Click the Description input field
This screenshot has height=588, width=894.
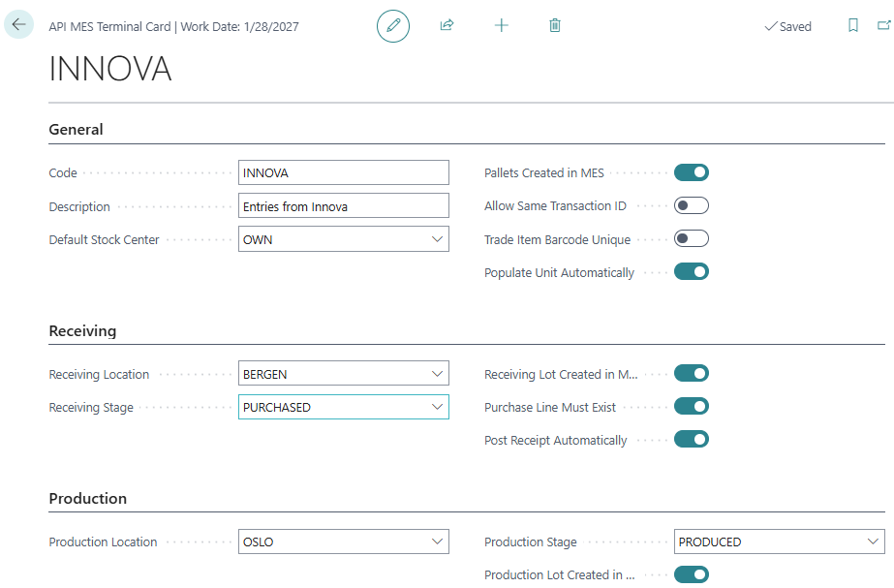pos(344,206)
